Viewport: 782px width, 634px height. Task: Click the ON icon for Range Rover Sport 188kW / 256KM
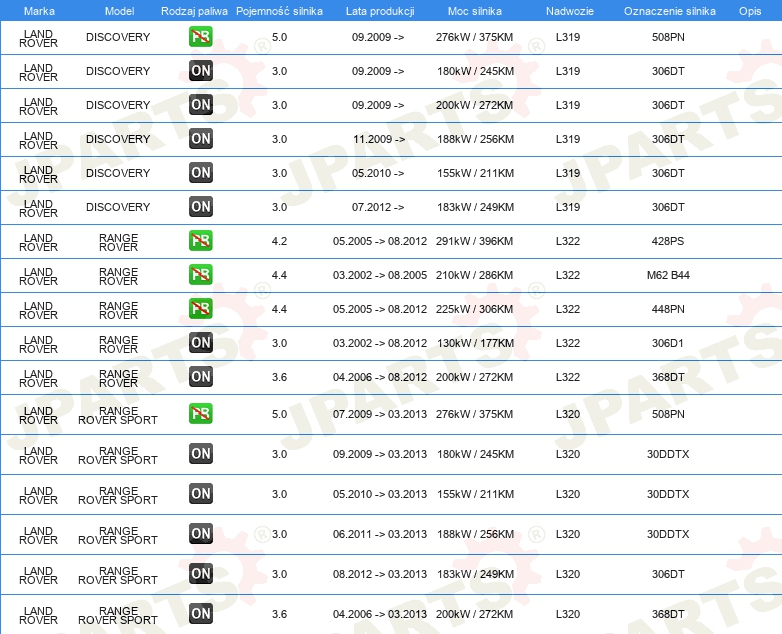point(200,533)
